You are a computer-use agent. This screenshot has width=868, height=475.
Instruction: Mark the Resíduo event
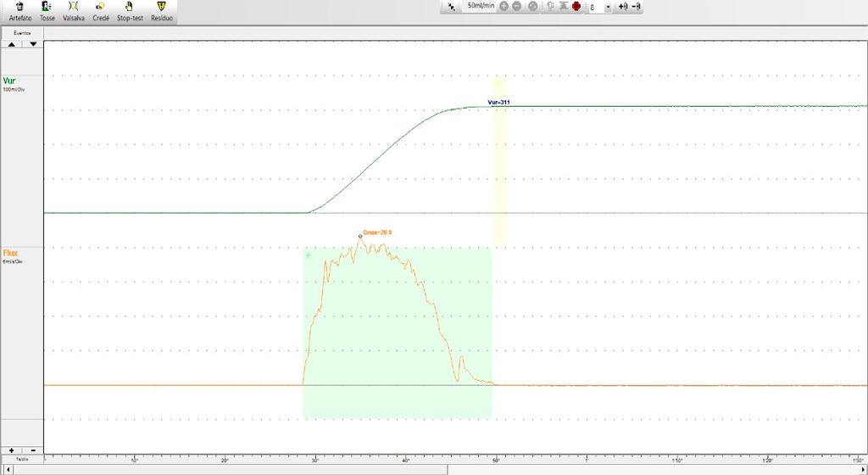point(162,10)
